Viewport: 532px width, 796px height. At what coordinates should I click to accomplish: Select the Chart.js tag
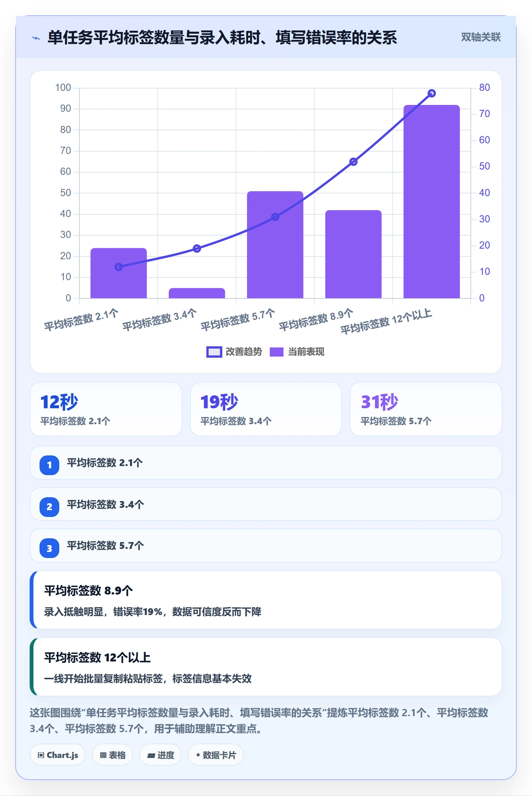(x=58, y=755)
